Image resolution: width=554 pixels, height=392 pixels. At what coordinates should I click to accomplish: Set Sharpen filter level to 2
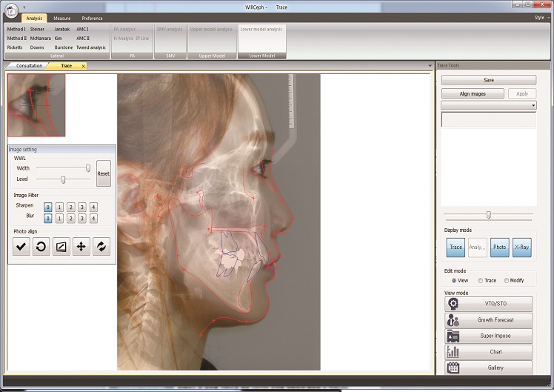[70, 207]
